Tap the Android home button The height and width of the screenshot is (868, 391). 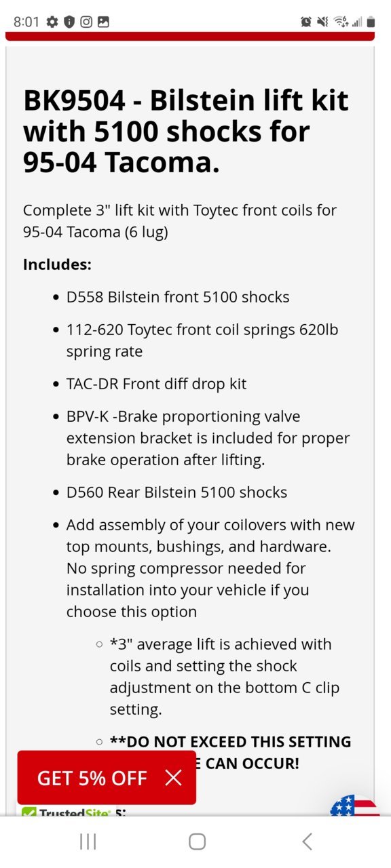[x=197, y=842]
